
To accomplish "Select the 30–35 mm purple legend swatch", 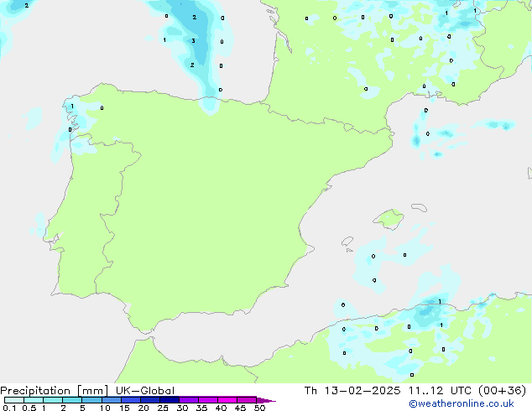I will point(189,400).
